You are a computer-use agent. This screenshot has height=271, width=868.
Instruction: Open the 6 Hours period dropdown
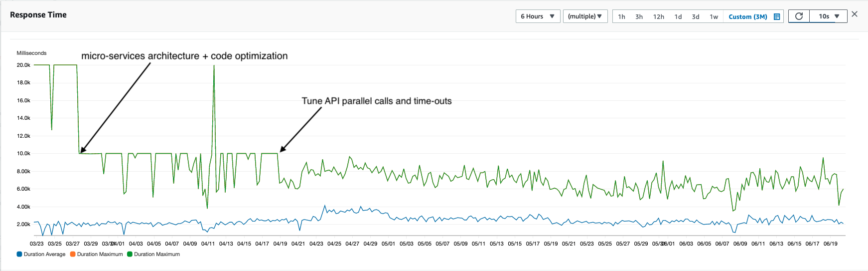(x=538, y=16)
